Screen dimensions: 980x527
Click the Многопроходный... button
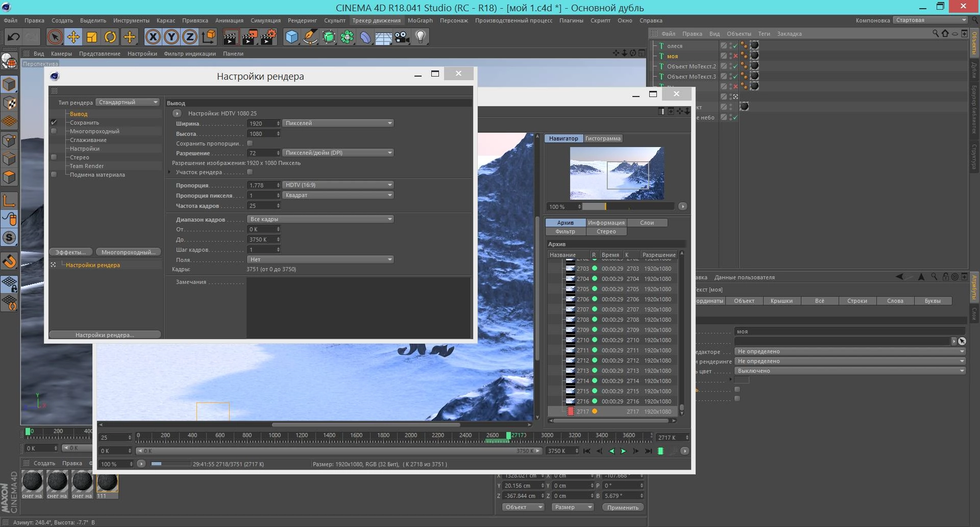128,252
